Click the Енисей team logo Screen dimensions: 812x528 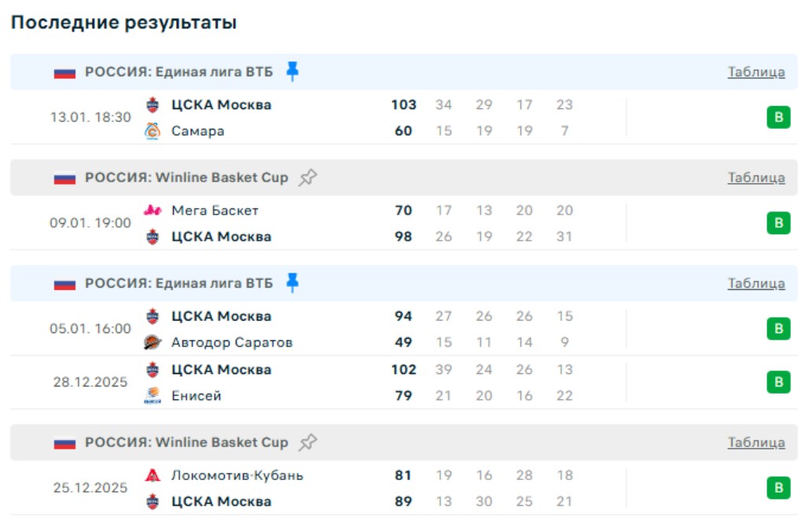tap(152, 396)
